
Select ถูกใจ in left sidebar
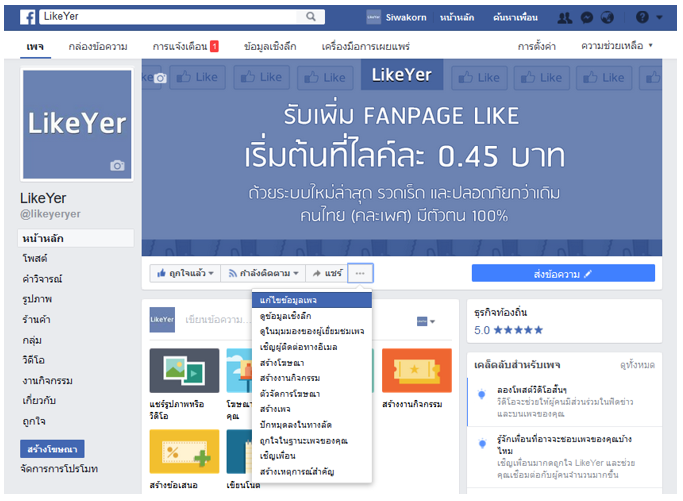point(34,421)
